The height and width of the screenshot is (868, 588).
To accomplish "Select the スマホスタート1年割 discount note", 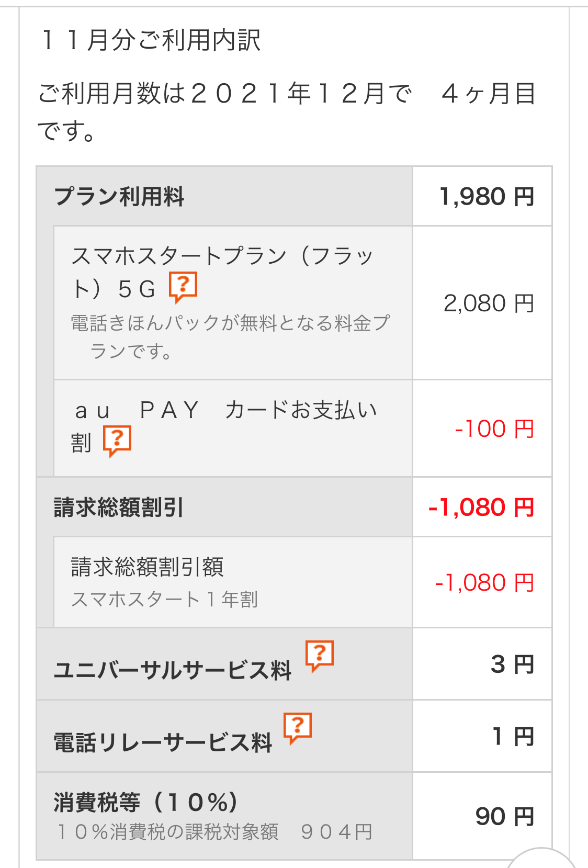I will click(x=164, y=599).
